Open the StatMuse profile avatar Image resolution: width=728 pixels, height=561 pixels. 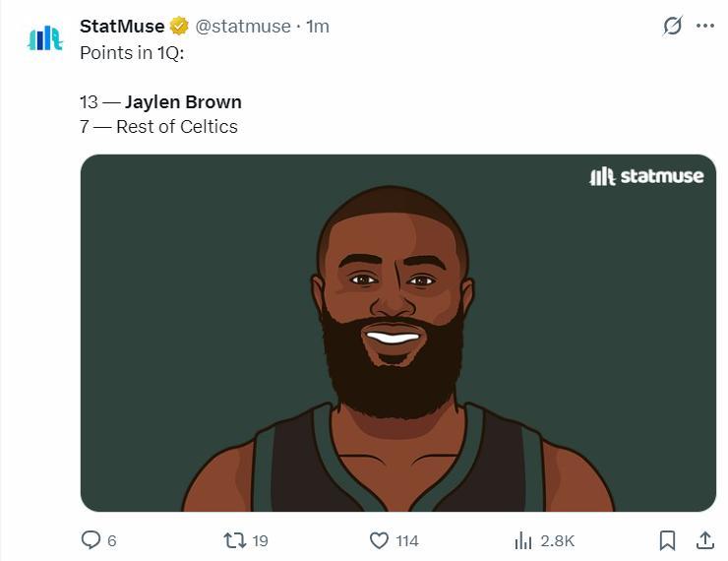44,37
